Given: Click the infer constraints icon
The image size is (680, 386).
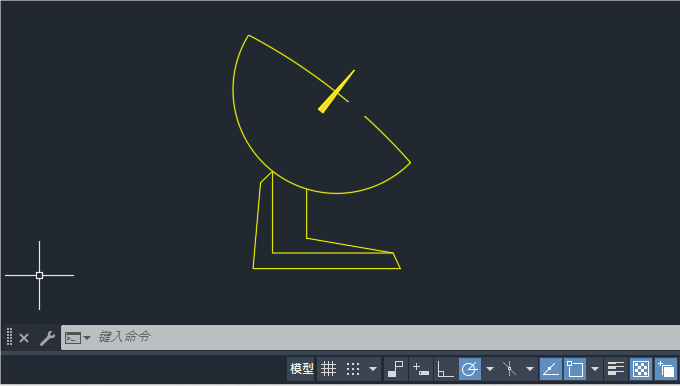Looking at the screenshot, I should point(396,369).
